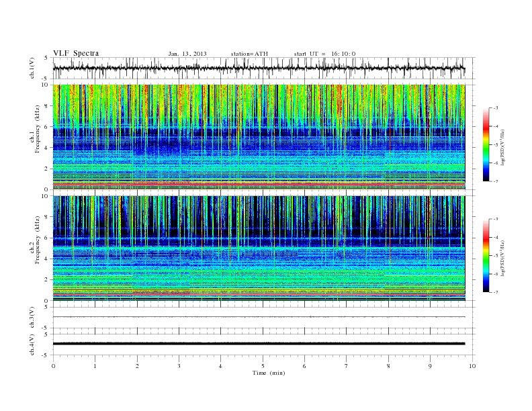Click the "5" volt tick on ch.1(V) axis
Screen dimensions: 532x411
point(46,58)
